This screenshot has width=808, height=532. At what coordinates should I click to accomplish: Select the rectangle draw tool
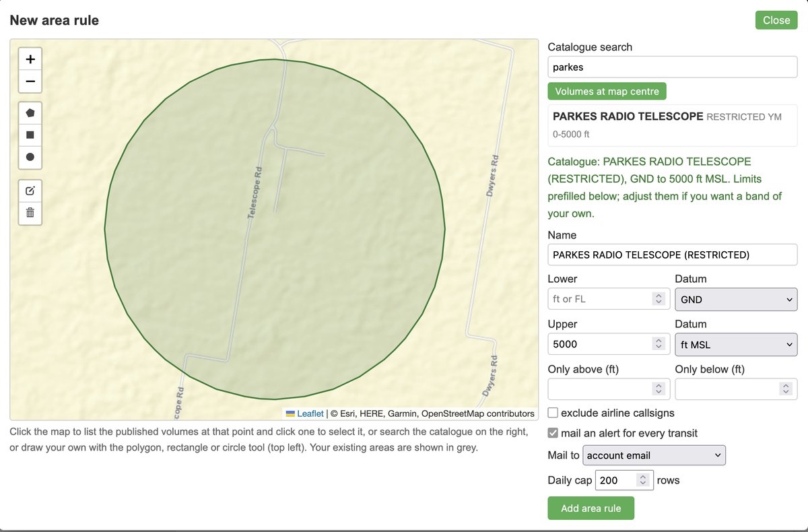pos(30,135)
